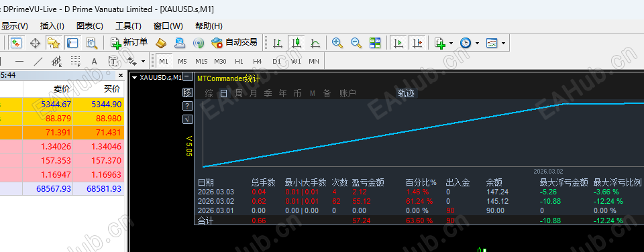Toggle the 自动交易 auto trading button
The width and height of the screenshot is (644, 252).
tap(234, 42)
